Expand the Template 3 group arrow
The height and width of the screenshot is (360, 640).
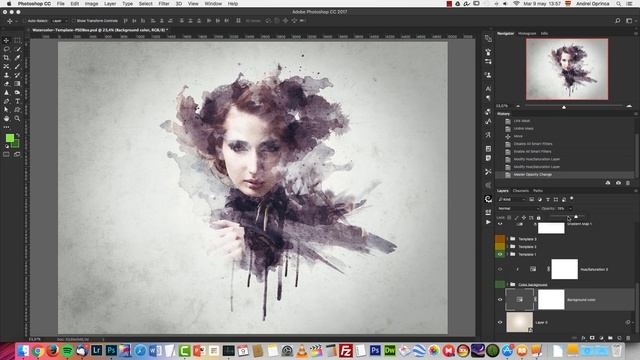[x=507, y=239]
